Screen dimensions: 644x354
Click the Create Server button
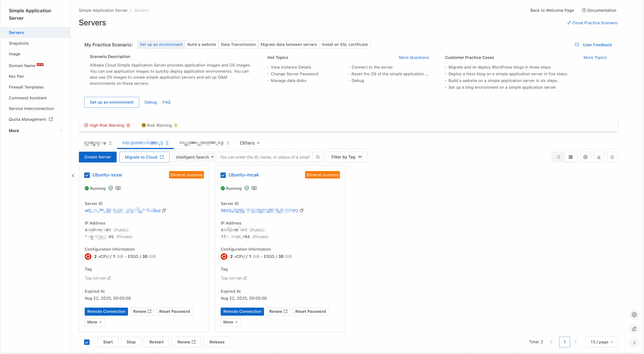(98, 157)
